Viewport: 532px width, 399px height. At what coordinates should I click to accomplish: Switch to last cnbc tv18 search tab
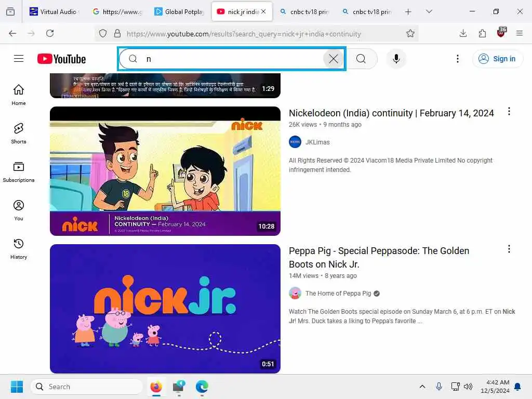(x=366, y=11)
